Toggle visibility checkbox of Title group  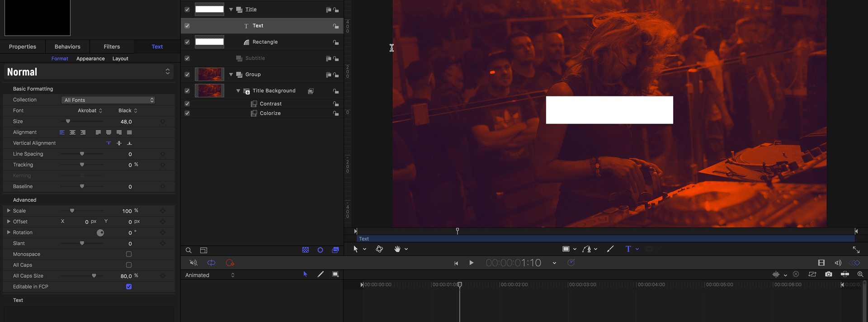click(x=187, y=9)
